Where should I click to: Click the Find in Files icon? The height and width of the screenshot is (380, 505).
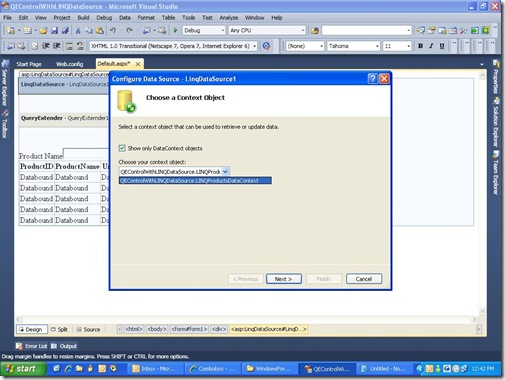coord(314,30)
